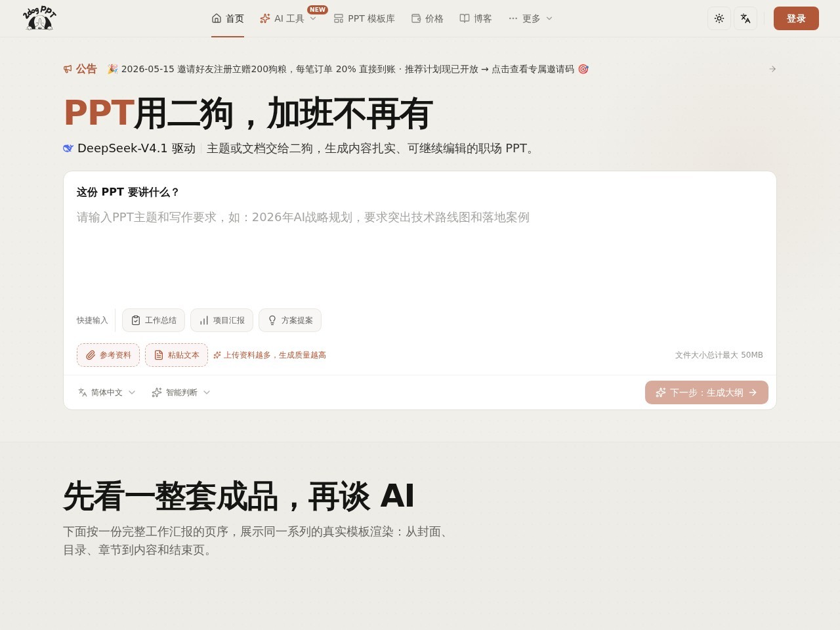Image resolution: width=840 pixels, height=630 pixels.
Task: Click the 2dog PPT logo
Action: coord(39,18)
